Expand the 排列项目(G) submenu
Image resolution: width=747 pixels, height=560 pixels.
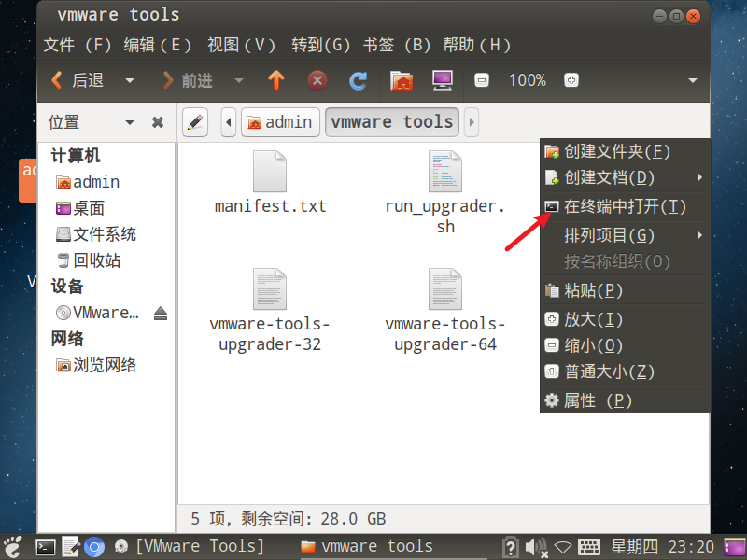[x=625, y=235]
